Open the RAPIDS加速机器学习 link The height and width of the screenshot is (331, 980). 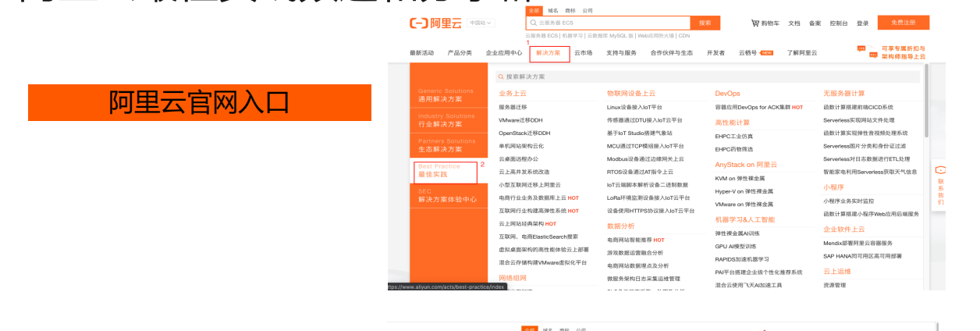point(742,259)
